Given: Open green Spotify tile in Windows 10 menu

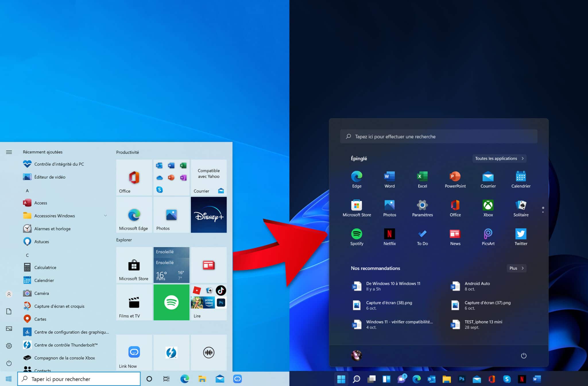Looking at the screenshot, I should [171, 302].
